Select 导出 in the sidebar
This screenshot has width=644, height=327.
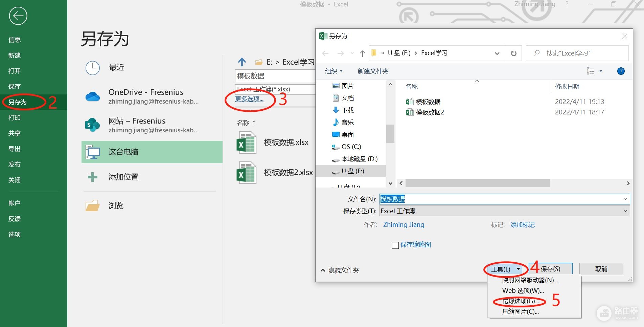[x=15, y=149]
